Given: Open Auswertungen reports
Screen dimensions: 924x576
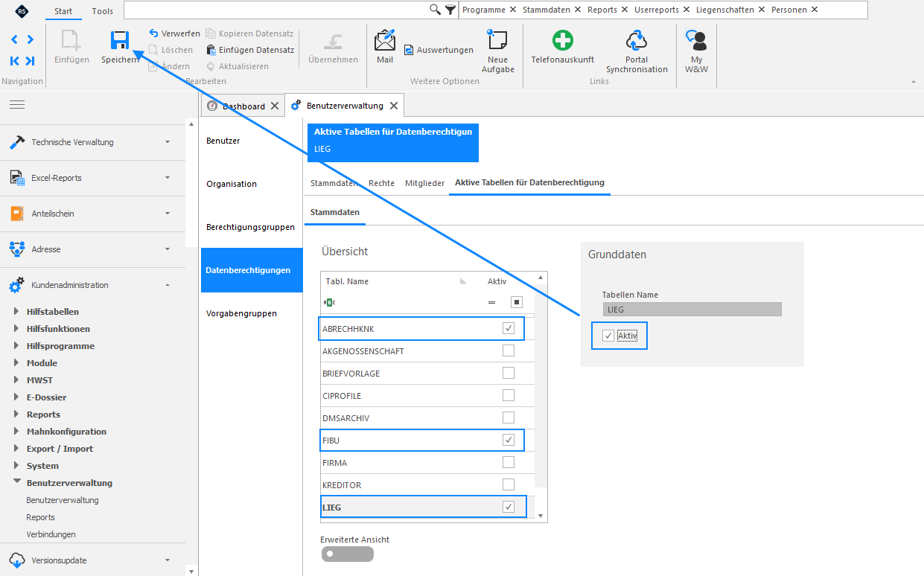Looking at the screenshot, I should point(439,50).
